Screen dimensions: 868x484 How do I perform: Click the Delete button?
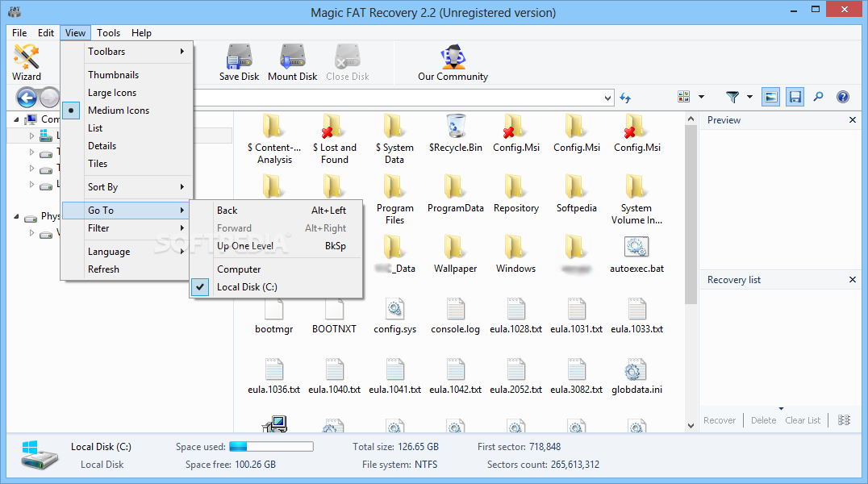763,420
